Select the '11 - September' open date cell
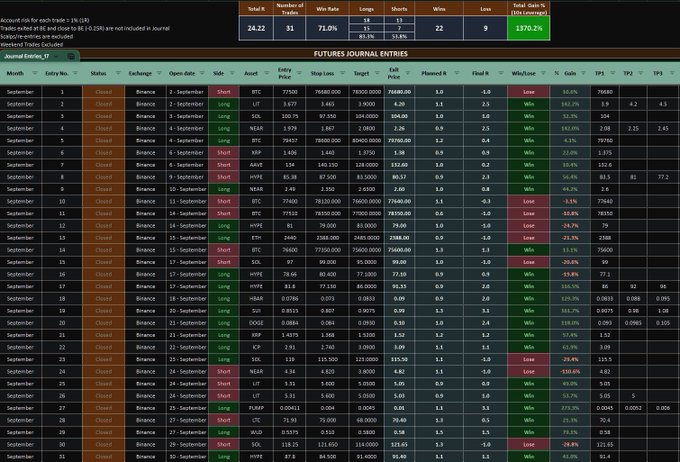 [187, 201]
